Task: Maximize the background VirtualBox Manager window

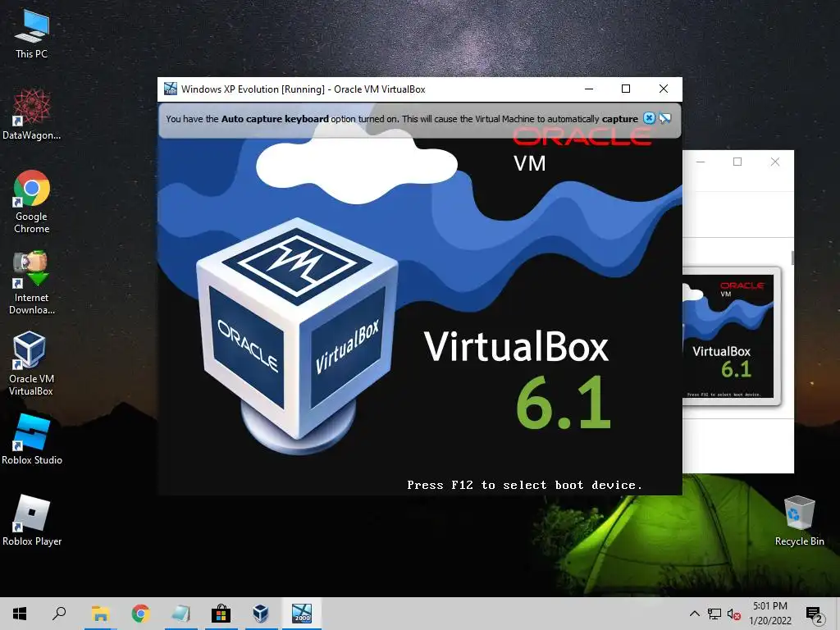Action: tap(737, 162)
